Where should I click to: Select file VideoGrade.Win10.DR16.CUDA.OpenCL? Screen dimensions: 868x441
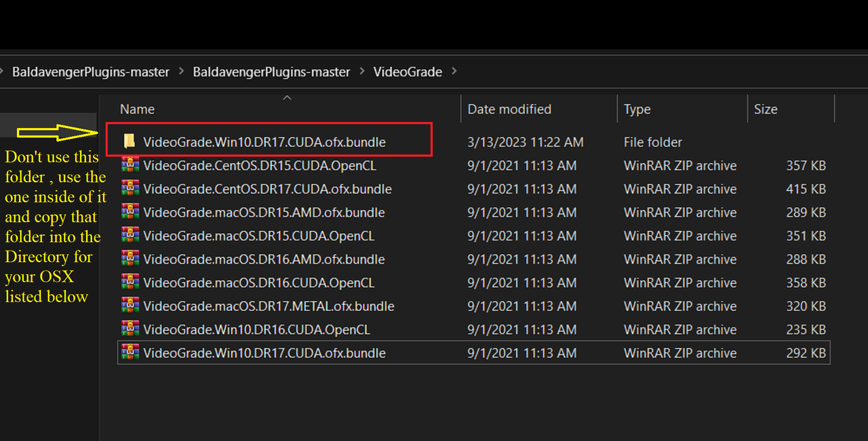coord(256,329)
